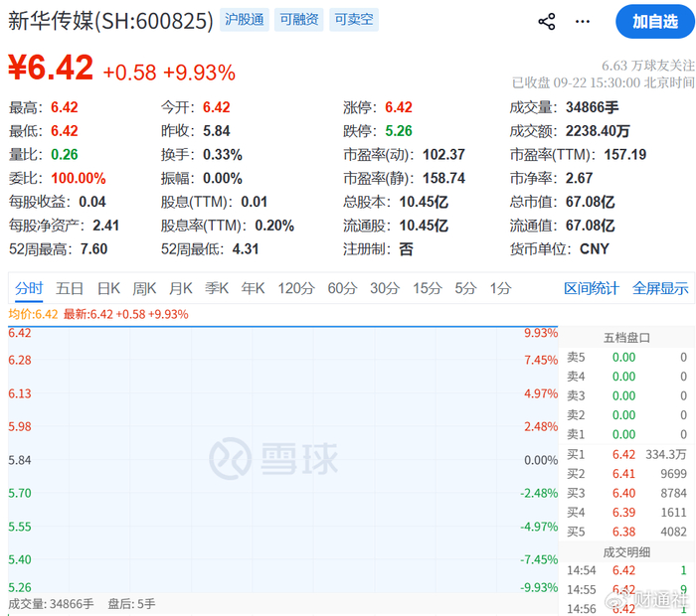Switch to the 分时 chart tab
Image resolution: width=696 pixels, height=616 pixels.
(29, 288)
